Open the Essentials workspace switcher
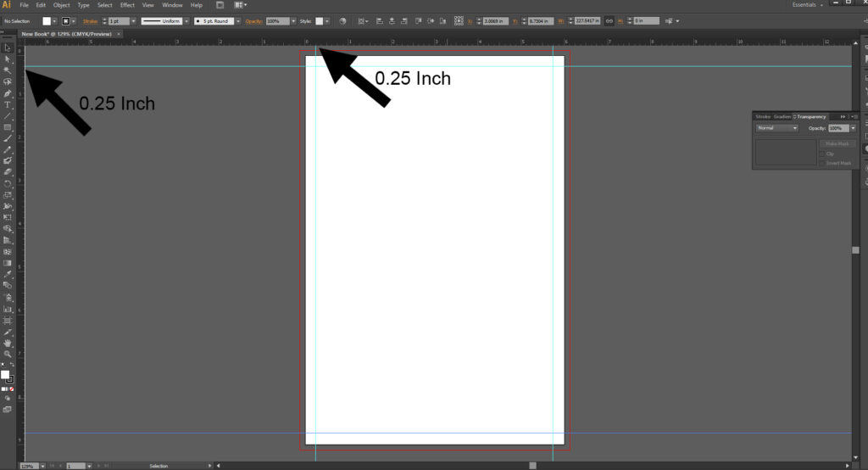 (807, 5)
